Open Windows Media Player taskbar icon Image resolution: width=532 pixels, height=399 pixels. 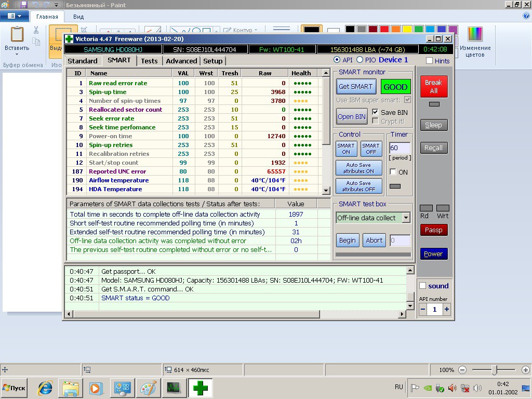(96, 388)
